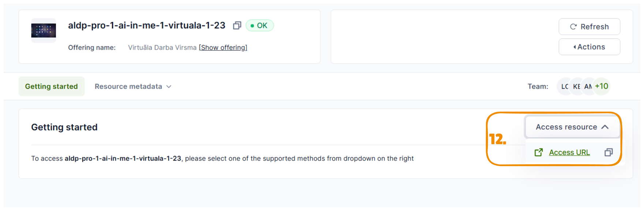Viewport: 644px width, 211px height.
Task: Click the refresh circular arrow icon
Action: pyautogui.click(x=573, y=27)
